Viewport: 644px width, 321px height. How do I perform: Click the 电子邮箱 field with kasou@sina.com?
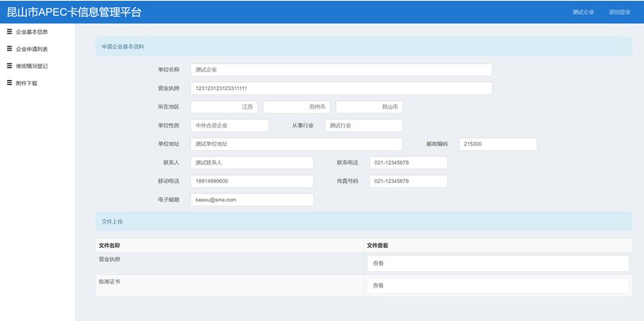coord(252,200)
